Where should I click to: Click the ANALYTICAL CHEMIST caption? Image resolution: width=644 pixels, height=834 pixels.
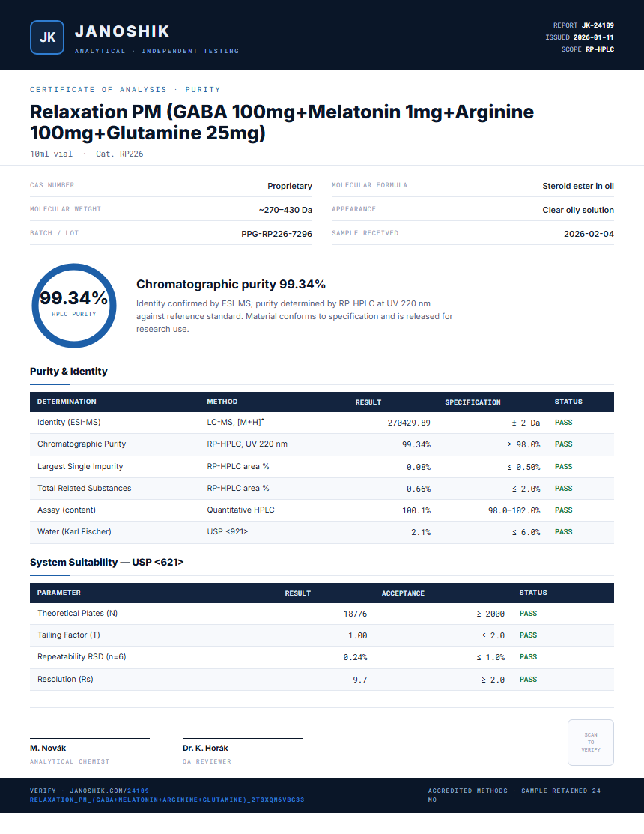point(70,761)
